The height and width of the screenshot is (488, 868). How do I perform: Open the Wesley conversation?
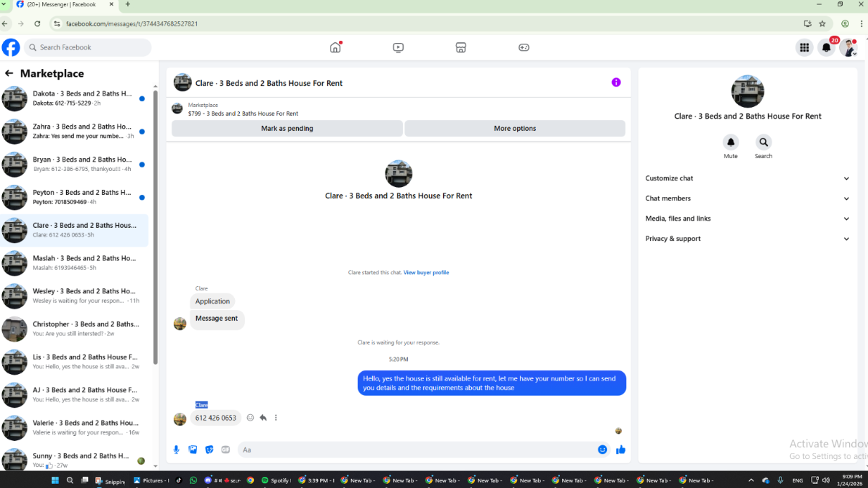(75, 296)
